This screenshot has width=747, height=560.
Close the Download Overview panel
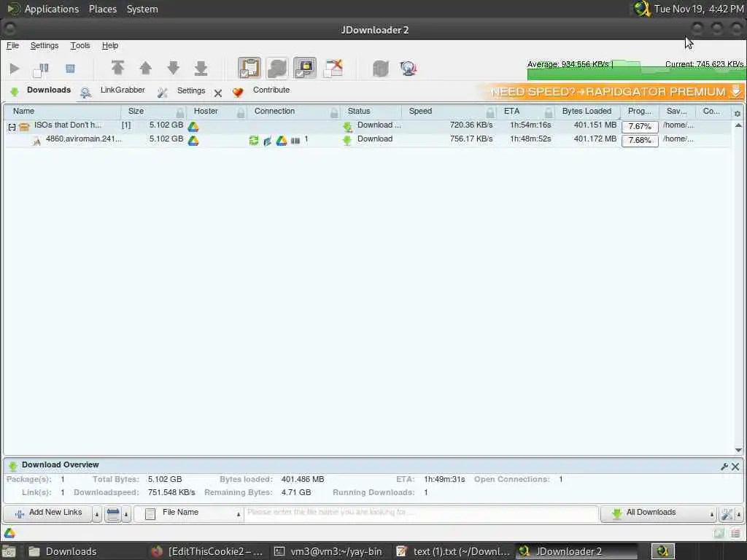coord(735,467)
